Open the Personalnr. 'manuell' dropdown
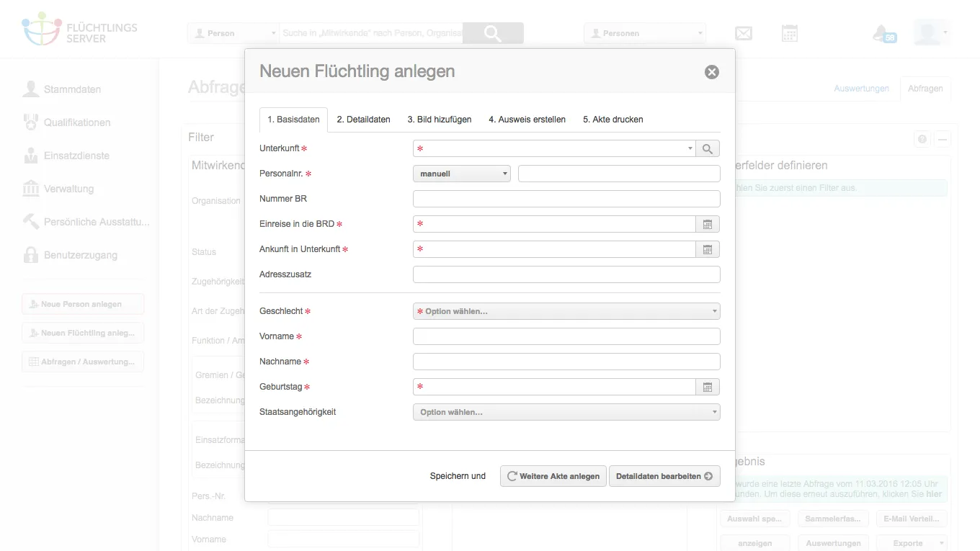The image size is (980, 551). (x=462, y=174)
